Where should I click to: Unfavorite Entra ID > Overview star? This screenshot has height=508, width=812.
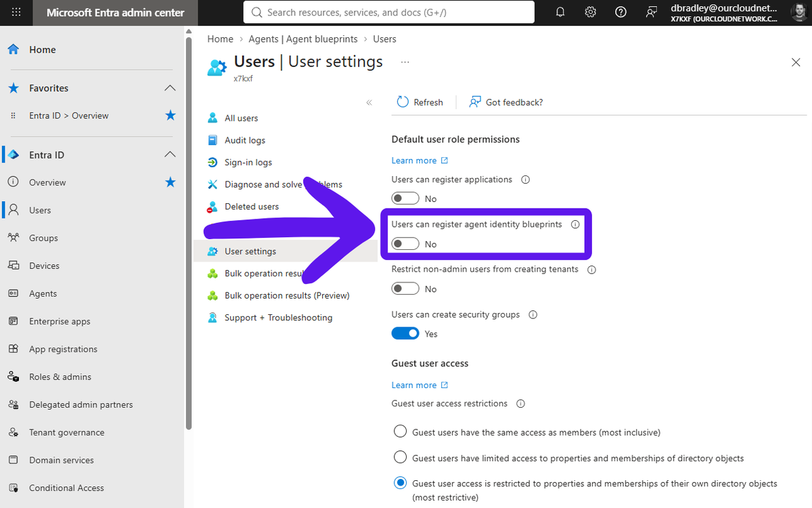pos(171,115)
